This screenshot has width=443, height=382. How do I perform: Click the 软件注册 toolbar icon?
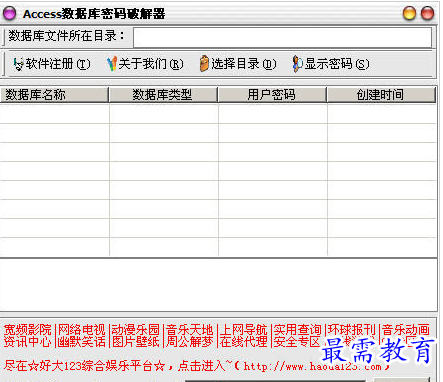18,64
